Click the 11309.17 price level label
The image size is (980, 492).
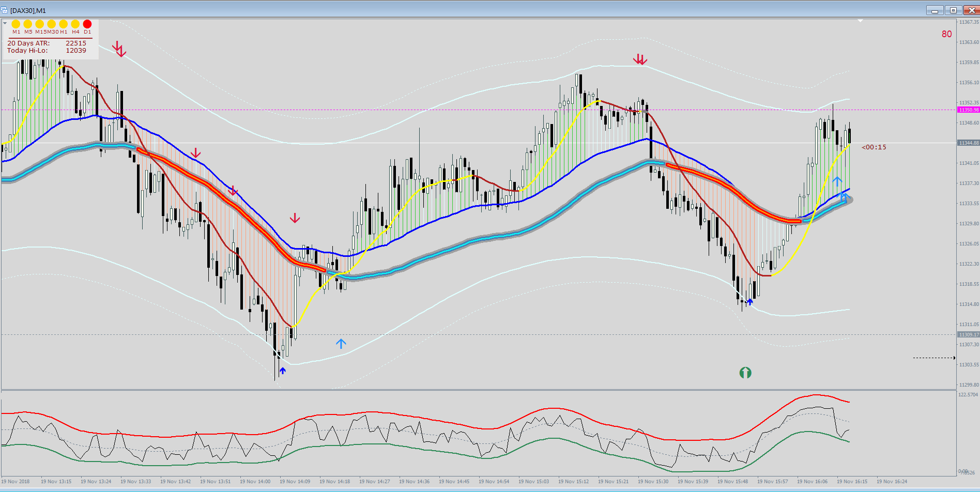(969, 334)
